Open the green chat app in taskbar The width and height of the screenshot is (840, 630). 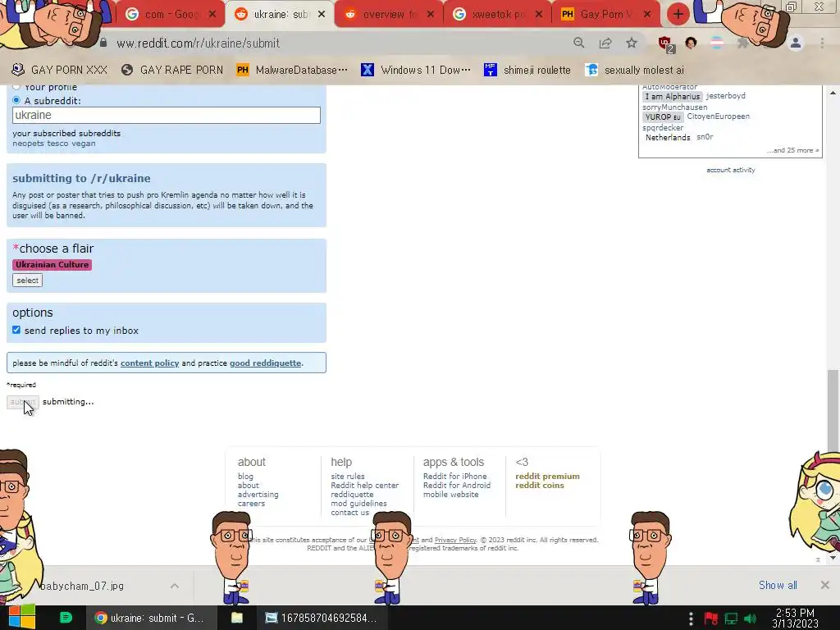[x=66, y=618]
